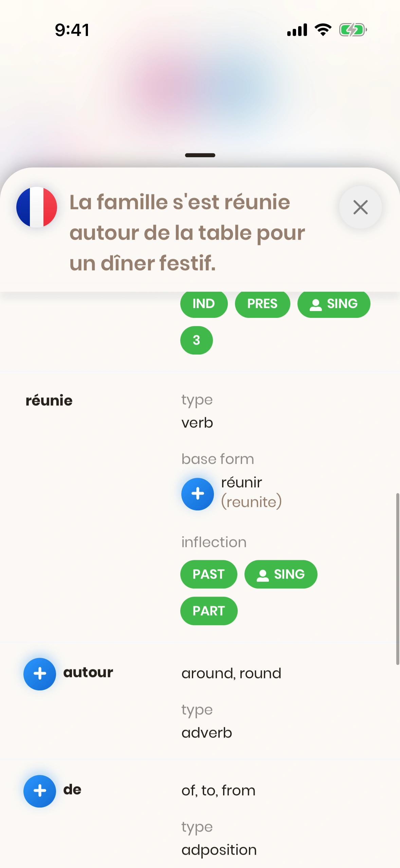
Task: Tap the translation 'around, round'
Action: click(x=231, y=673)
